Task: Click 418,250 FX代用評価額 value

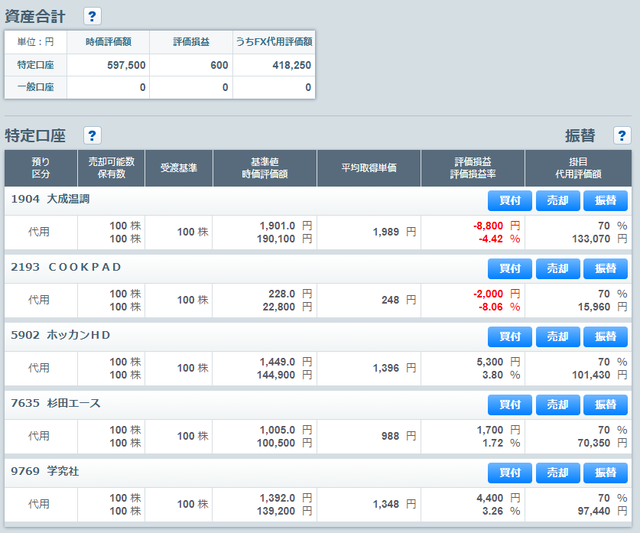Action: (292, 65)
